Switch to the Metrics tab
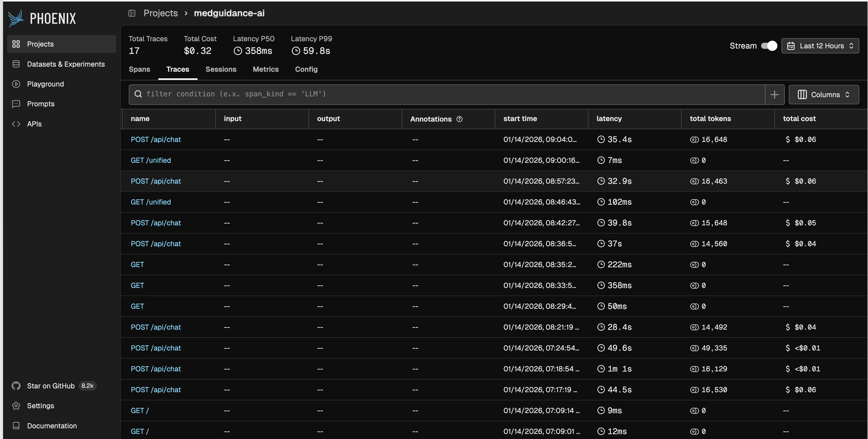868x439 pixels. point(265,69)
